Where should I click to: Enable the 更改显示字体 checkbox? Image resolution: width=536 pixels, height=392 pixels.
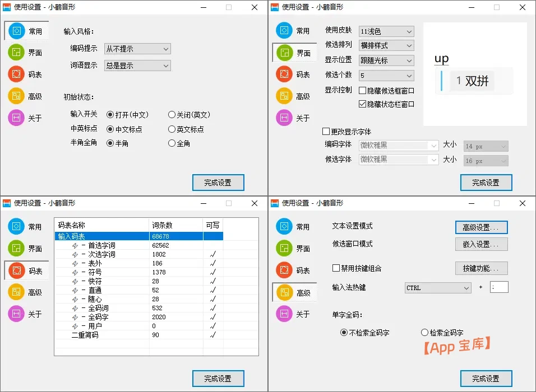click(x=326, y=130)
